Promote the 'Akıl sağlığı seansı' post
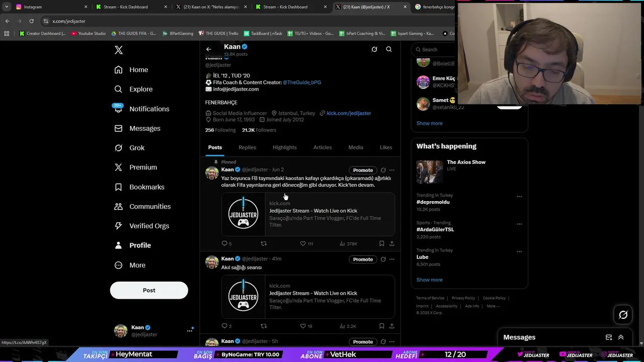The width and height of the screenshot is (644, 362). click(x=363, y=259)
